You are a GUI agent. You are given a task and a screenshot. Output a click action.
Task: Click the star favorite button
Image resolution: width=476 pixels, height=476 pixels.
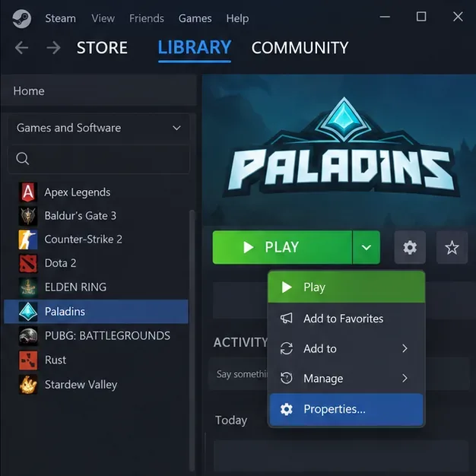click(x=452, y=247)
